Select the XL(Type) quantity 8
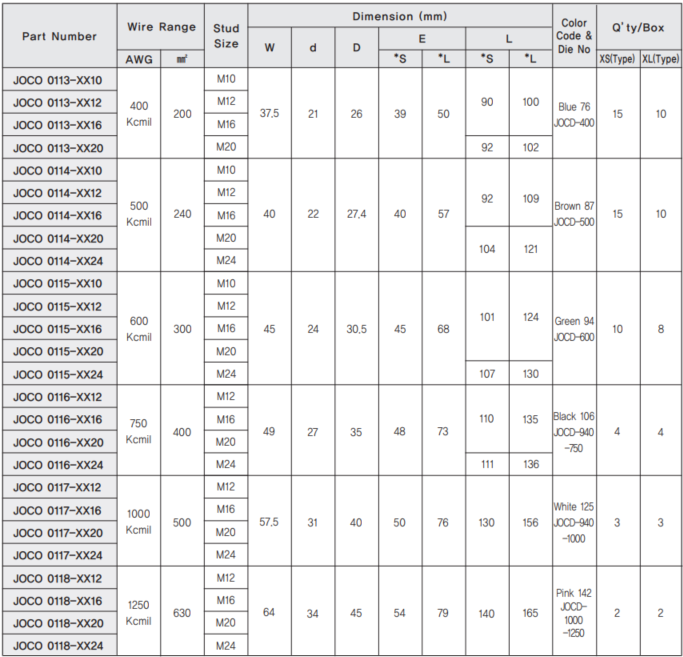The image size is (683, 657). click(661, 329)
